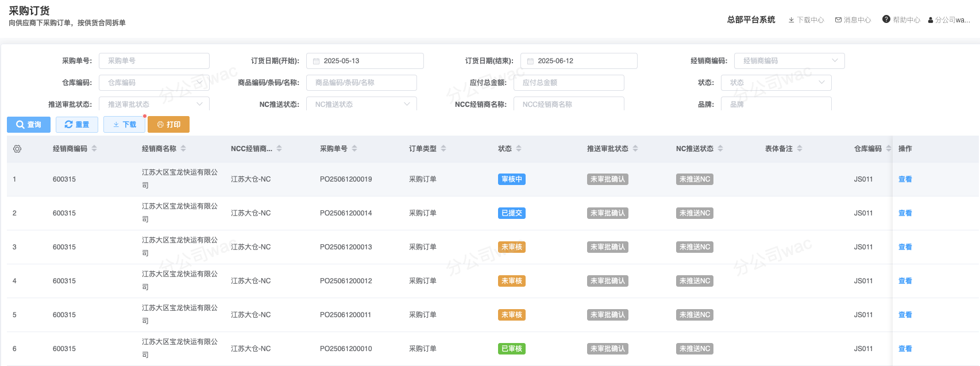Sort table by 采购单号 column icon

coord(354,149)
